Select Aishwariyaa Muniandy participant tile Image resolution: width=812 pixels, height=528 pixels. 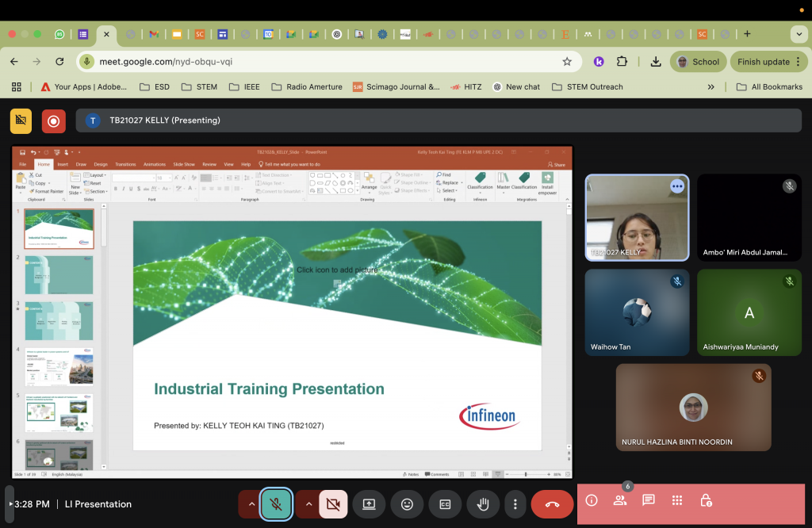(749, 312)
